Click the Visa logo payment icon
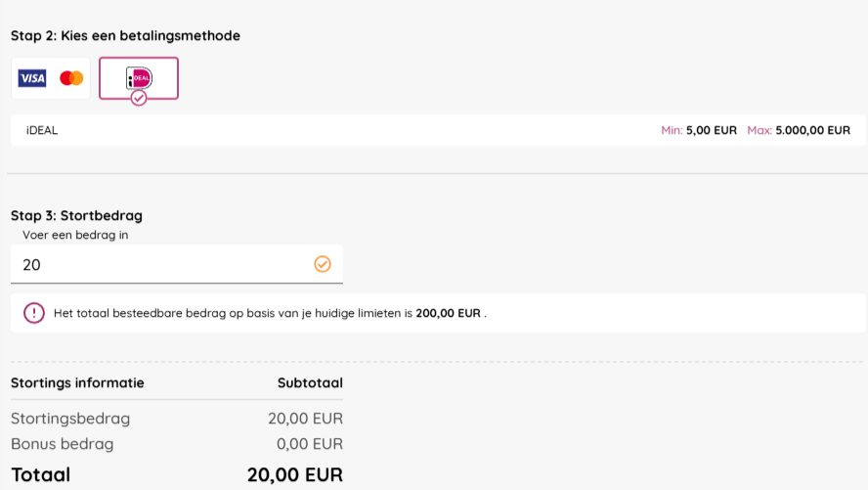 (32, 78)
